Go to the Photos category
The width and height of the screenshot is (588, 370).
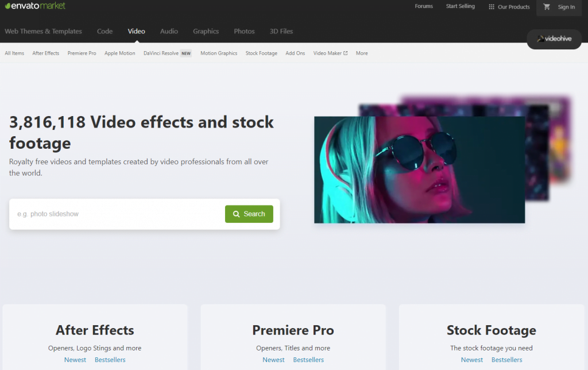[244, 31]
